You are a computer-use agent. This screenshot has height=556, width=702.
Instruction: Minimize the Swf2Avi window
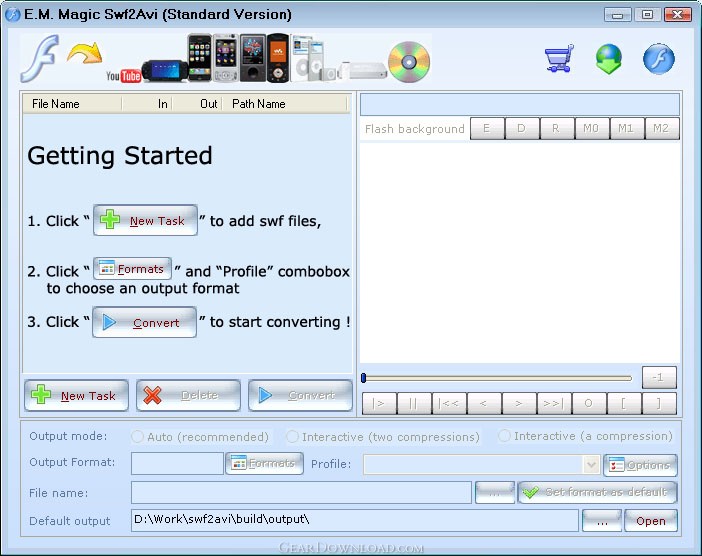[x=617, y=15]
